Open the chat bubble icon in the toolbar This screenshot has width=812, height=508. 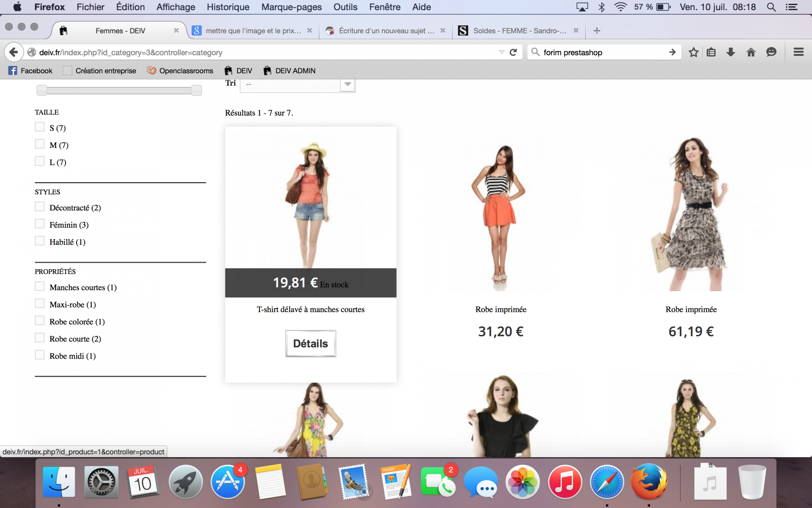click(771, 52)
